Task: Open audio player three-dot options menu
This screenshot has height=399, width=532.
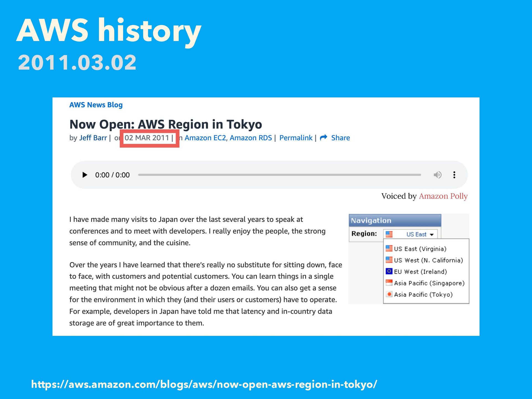Action: coord(454,175)
